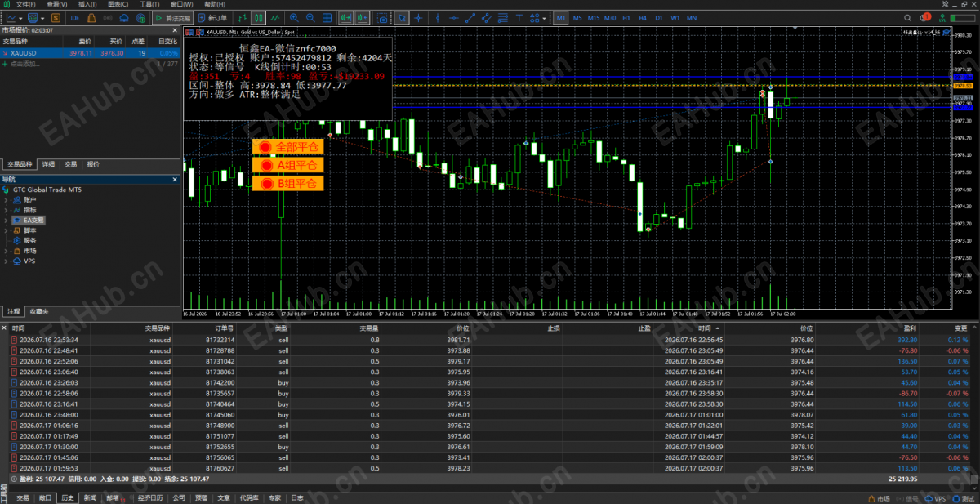Open notifications with red badge
Screen dimensions: 980x504
[x=924, y=17]
